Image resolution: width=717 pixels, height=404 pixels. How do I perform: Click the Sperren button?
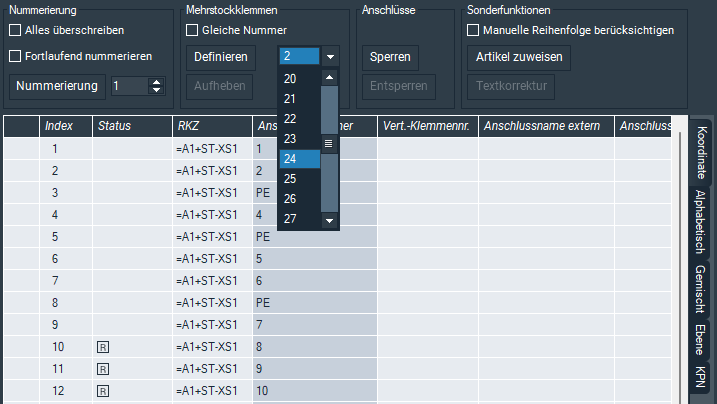390,57
